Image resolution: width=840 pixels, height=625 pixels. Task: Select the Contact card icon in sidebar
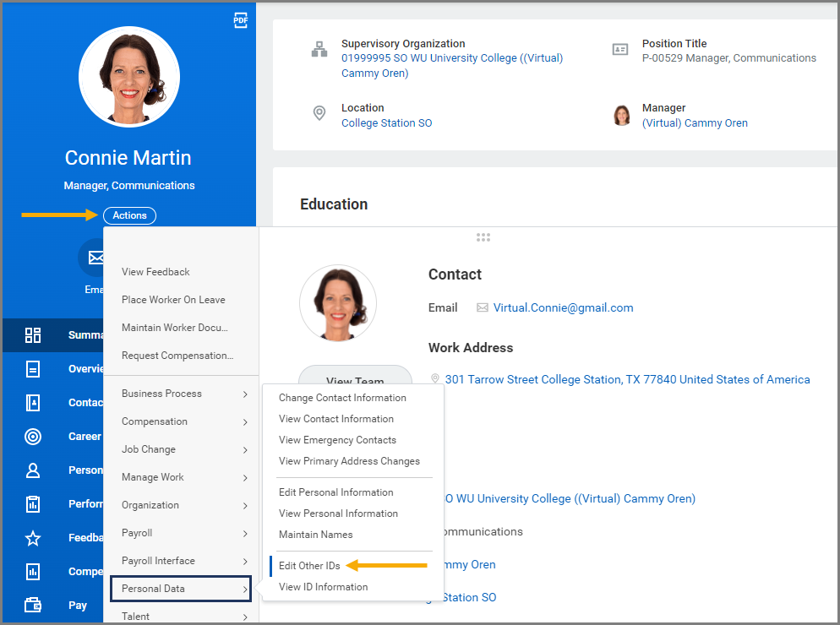pos(33,403)
